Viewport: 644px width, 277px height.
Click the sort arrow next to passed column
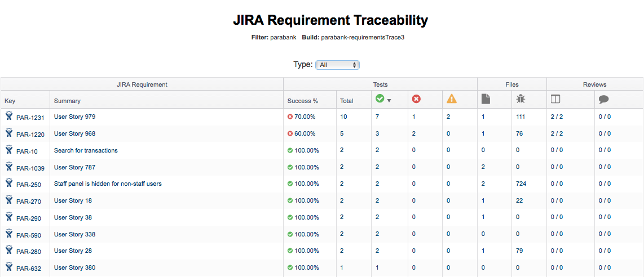point(389,101)
